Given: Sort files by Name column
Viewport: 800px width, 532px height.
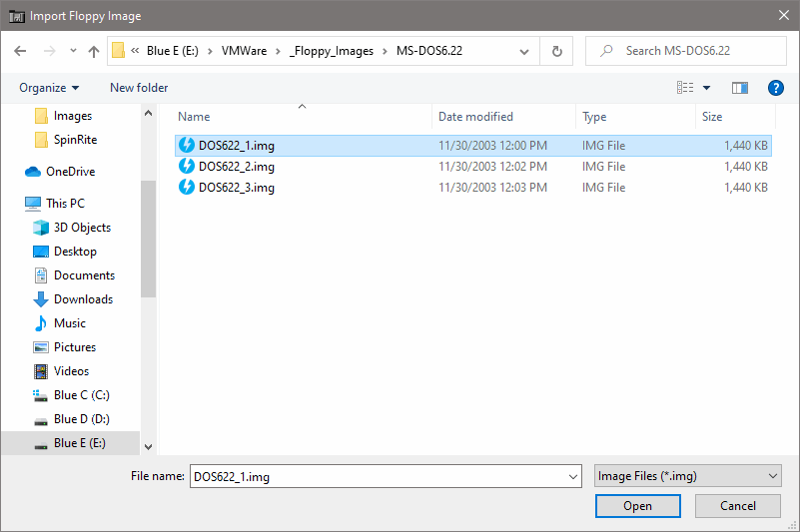Looking at the screenshot, I should tap(194, 117).
